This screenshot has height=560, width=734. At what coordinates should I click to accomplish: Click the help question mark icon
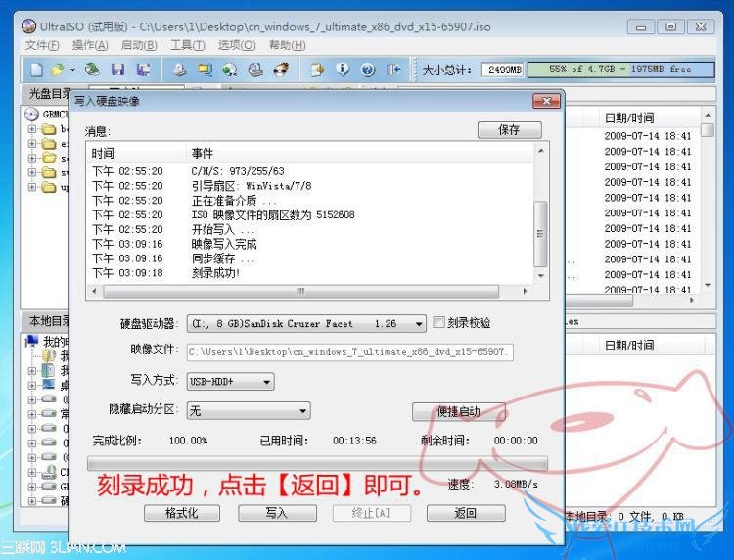368,70
